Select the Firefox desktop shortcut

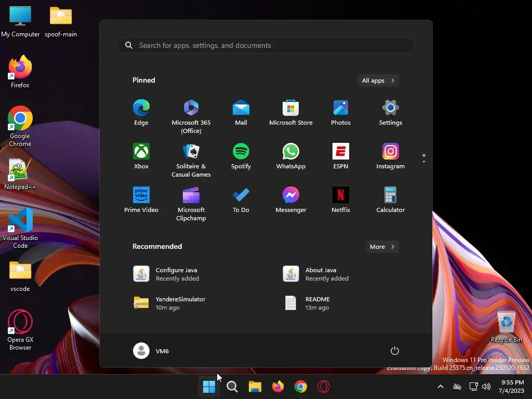pyautogui.click(x=20, y=72)
